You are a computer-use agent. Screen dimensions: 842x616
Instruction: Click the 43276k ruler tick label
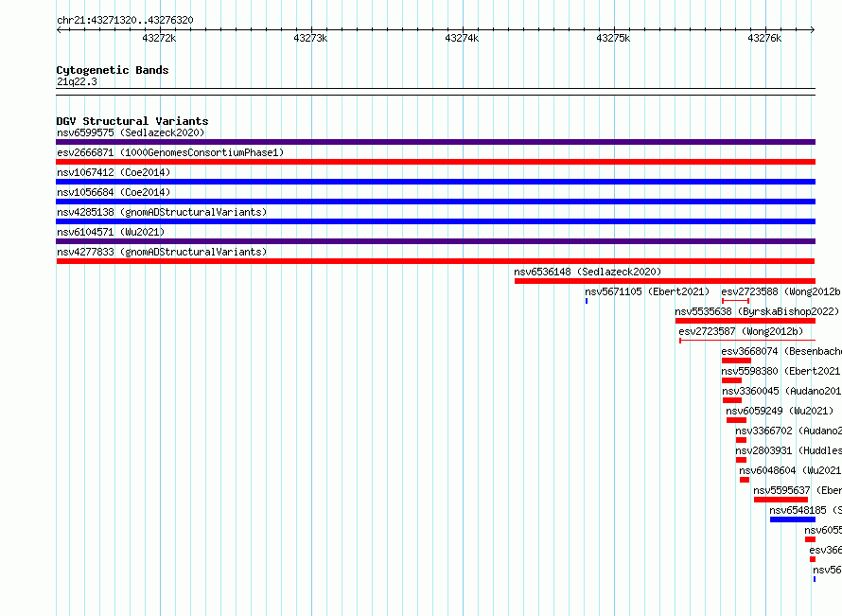(764, 38)
